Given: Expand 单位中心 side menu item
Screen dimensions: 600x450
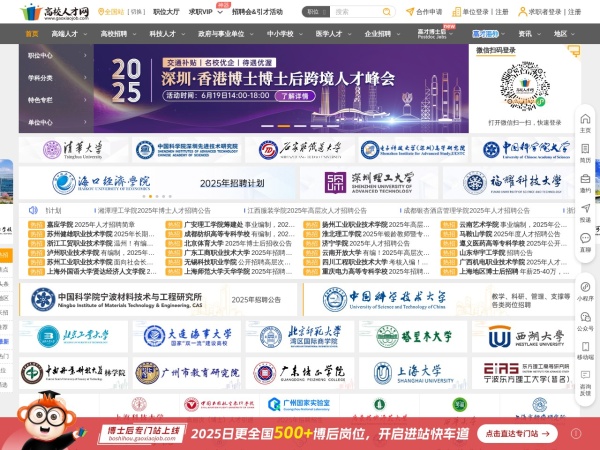Looking at the screenshot, I should (x=56, y=122).
